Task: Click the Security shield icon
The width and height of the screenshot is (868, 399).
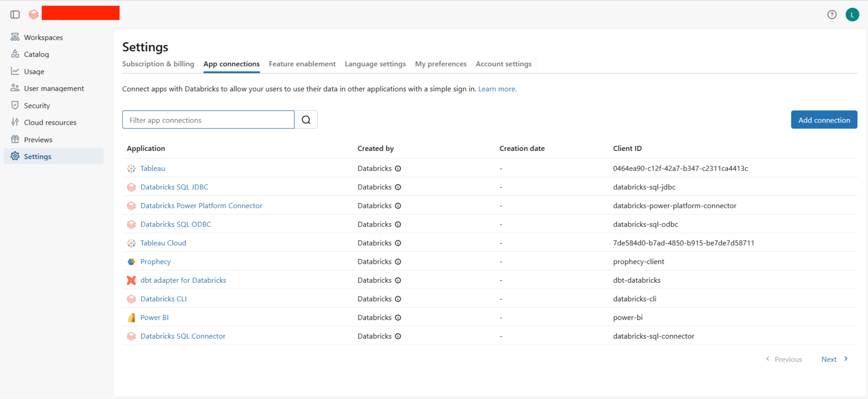Action: pos(15,105)
